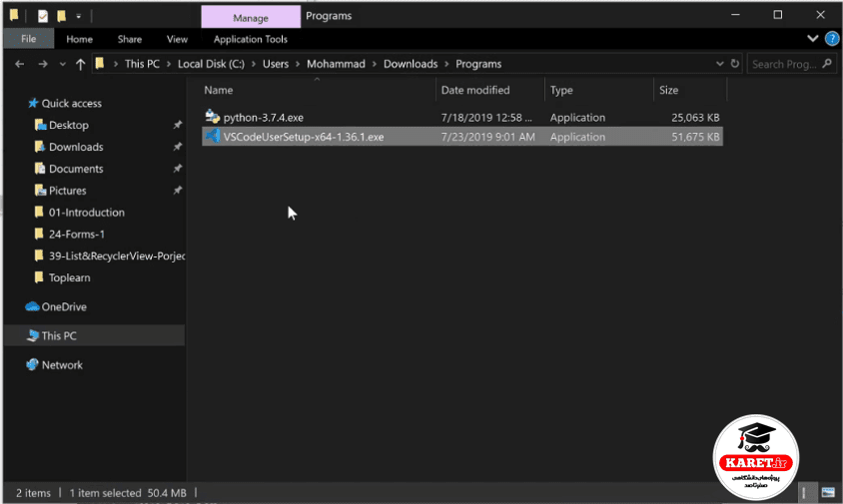Select This PC in navigation pane
This screenshot has height=504, width=843.
pos(59,335)
